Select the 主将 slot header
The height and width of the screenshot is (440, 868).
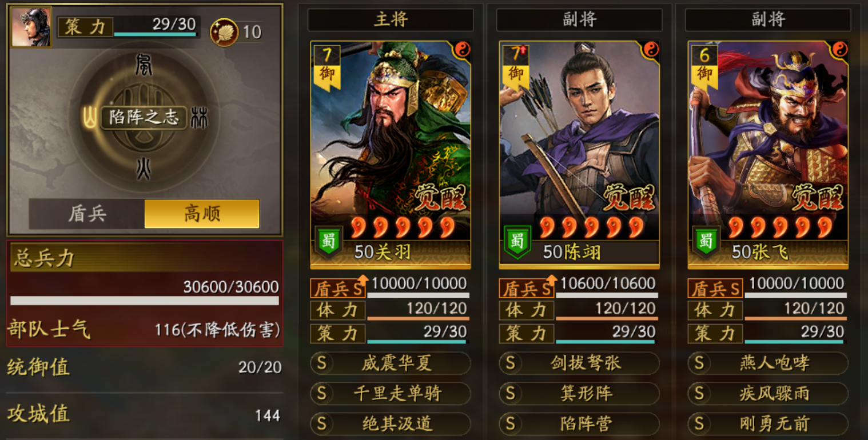click(x=391, y=20)
